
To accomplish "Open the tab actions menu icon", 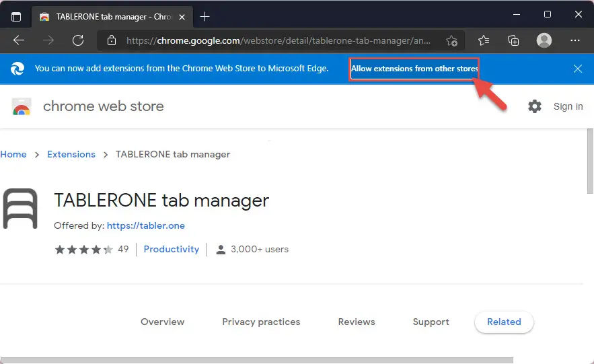I will click(16, 17).
